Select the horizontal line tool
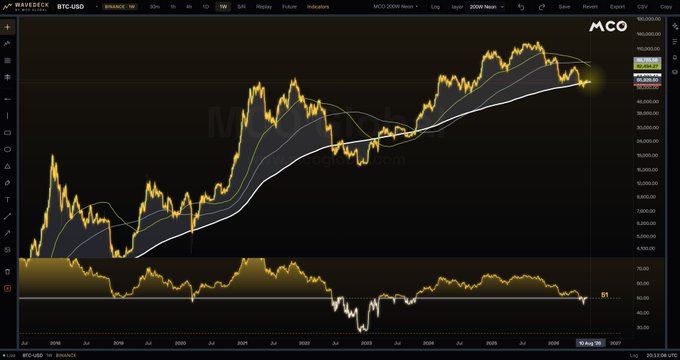 (x=7, y=99)
